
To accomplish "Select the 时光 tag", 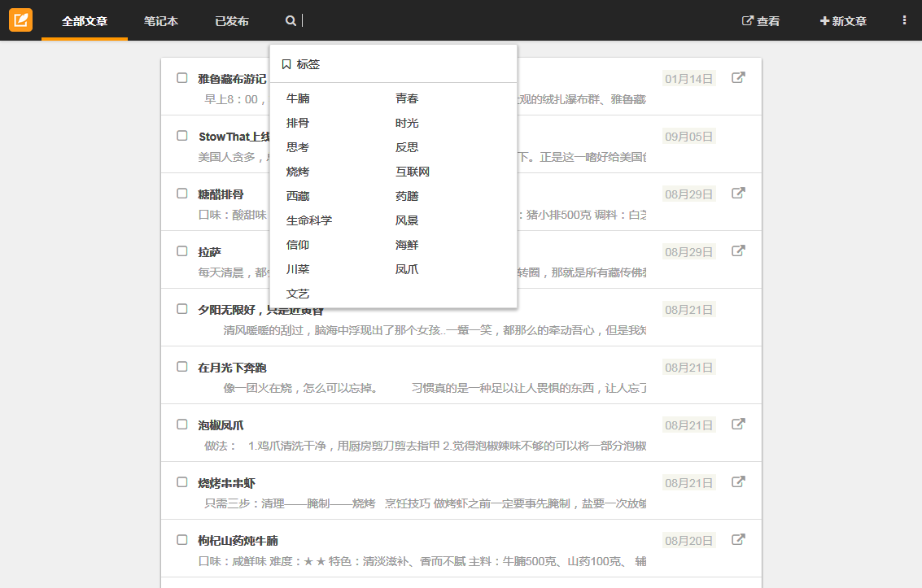I will [407, 123].
